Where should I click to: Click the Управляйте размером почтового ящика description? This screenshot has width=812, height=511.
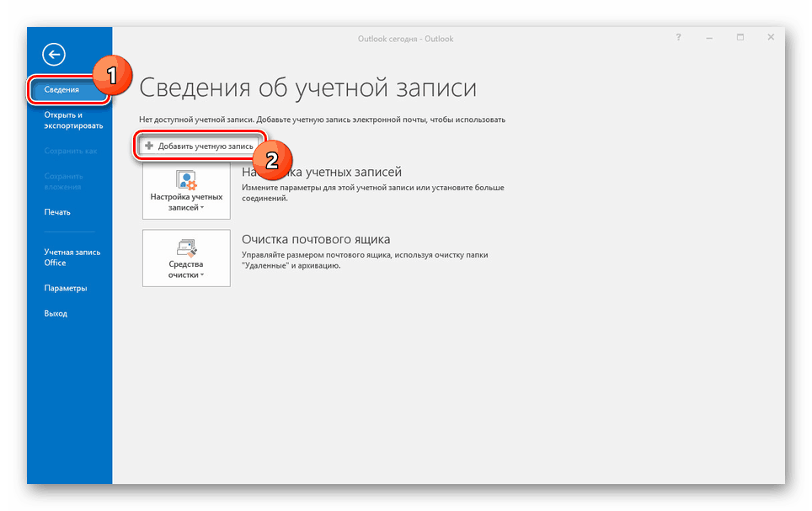click(365, 260)
